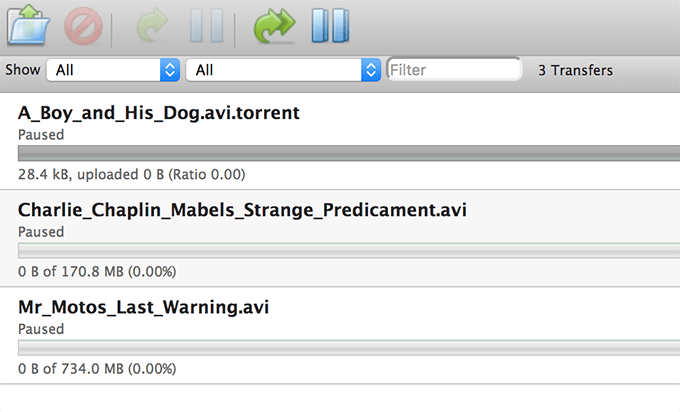Click the 3 Transfers count label
The width and height of the screenshot is (680, 412).
(x=575, y=70)
